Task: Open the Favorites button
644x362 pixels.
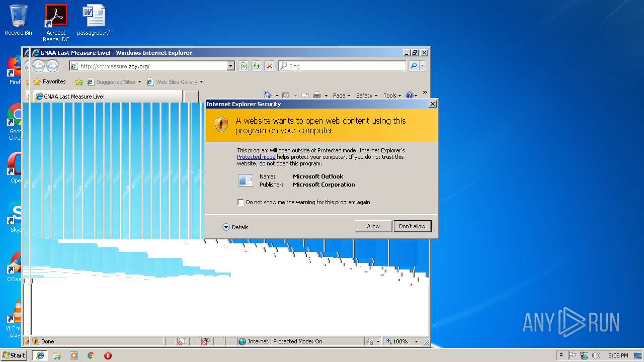Action: [x=49, y=81]
